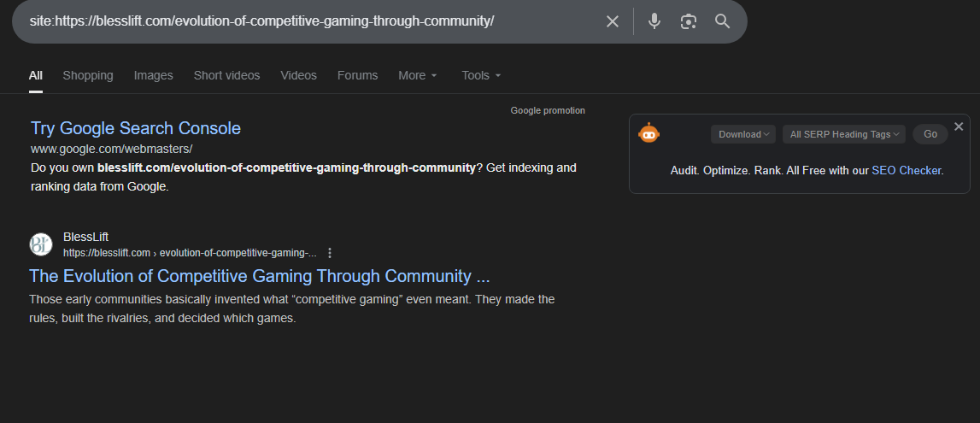Image resolution: width=980 pixels, height=423 pixels.
Task: Expand the All SERP Heading Tags dropdown
Action: pyautogui.click(x=844, y=134)
